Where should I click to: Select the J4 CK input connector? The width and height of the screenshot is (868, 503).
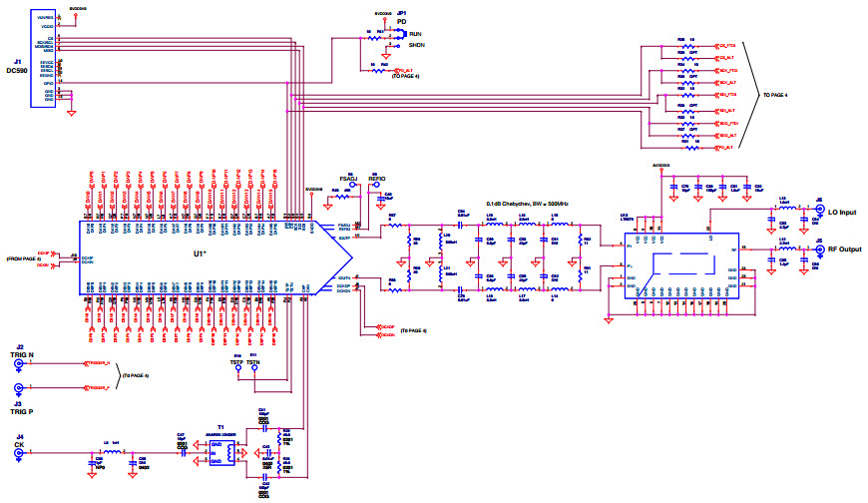tap(18, 454)
